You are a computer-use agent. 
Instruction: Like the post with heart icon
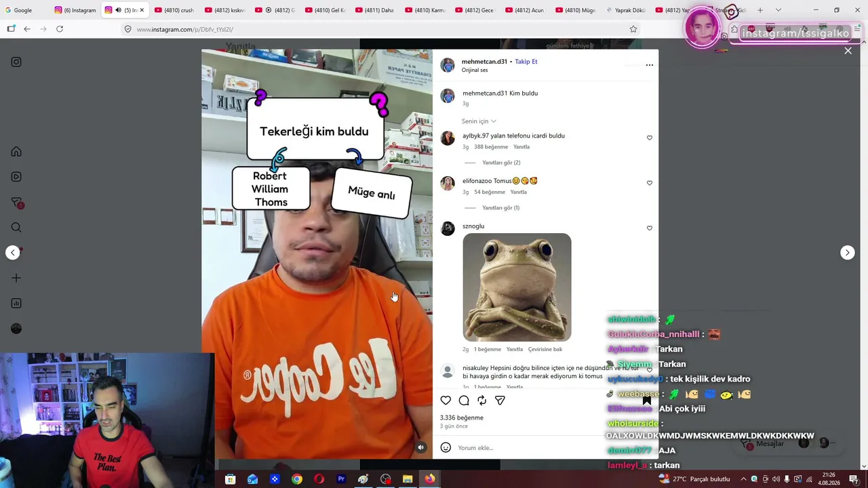click(x=446, y=401)
